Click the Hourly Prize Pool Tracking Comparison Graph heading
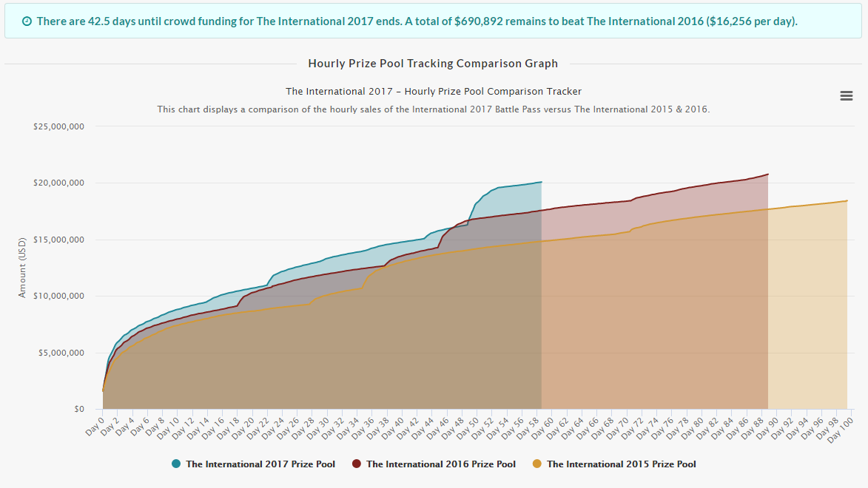The height and width of the screenshot is (488, 868). (x=433, y=64)
